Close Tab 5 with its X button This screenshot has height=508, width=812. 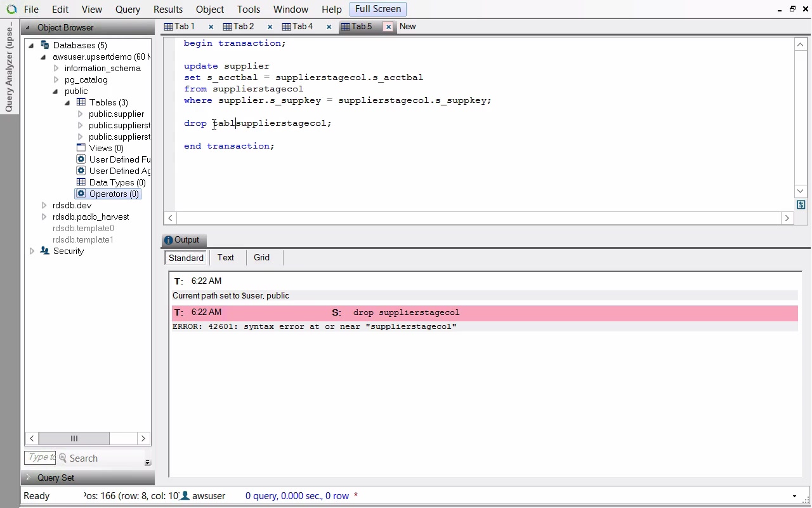(x=388, y=27)
